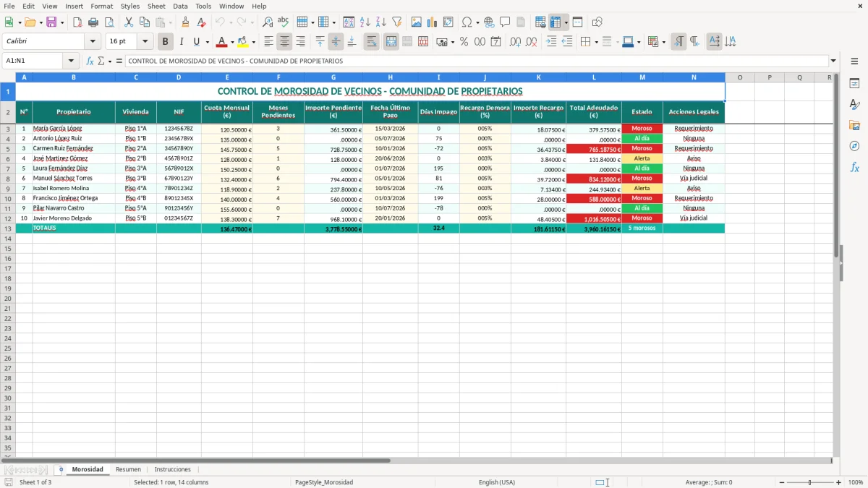
Task: Click Sort Descending icon
Action: click(381, 22)
